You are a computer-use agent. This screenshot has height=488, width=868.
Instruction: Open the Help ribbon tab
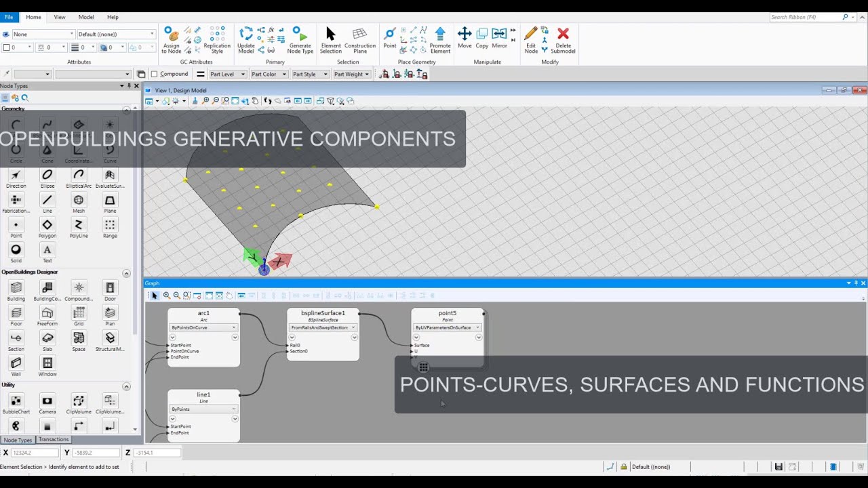[x=113, y=17]
